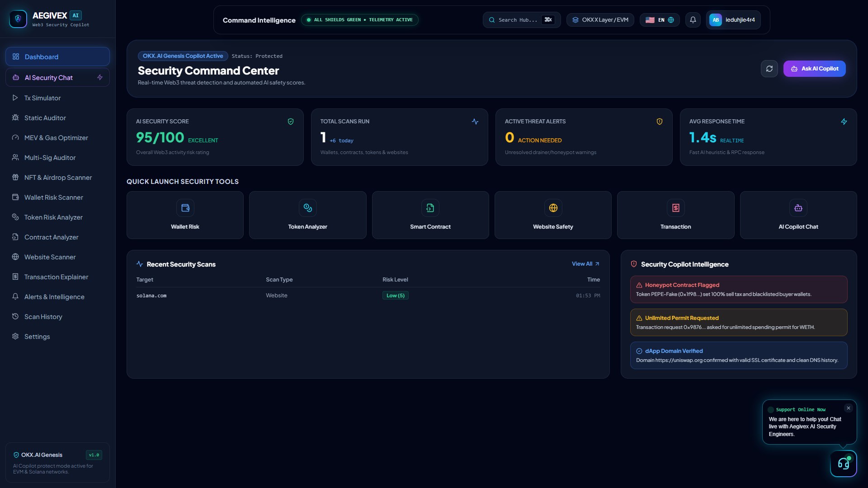The width and height of the screenshot is (868, 488).
Task: Click the Target column header
Action: (145, 280)
